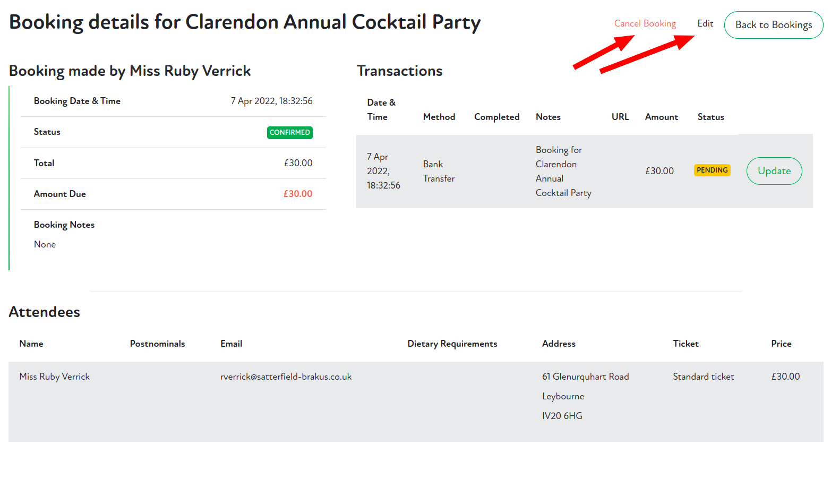Select the Standard ticket cell
Viewport: 831px width, 504px height.
[x=703, y=377]
